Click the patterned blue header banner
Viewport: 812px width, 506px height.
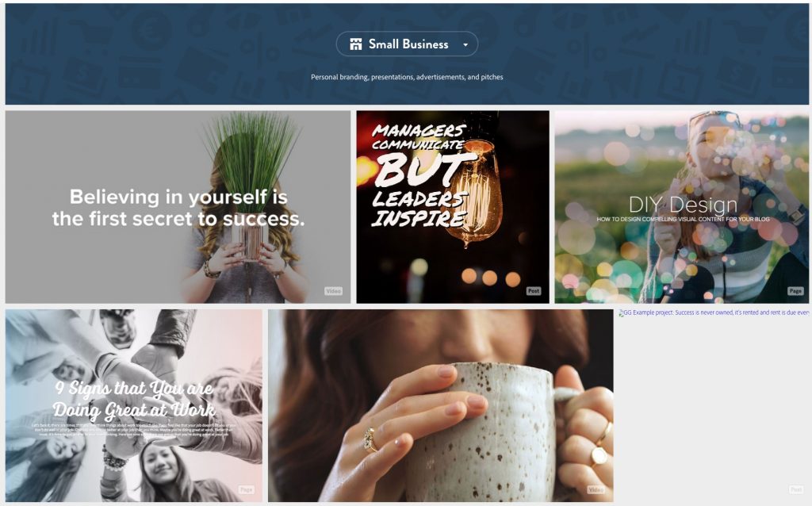point(407,54)
